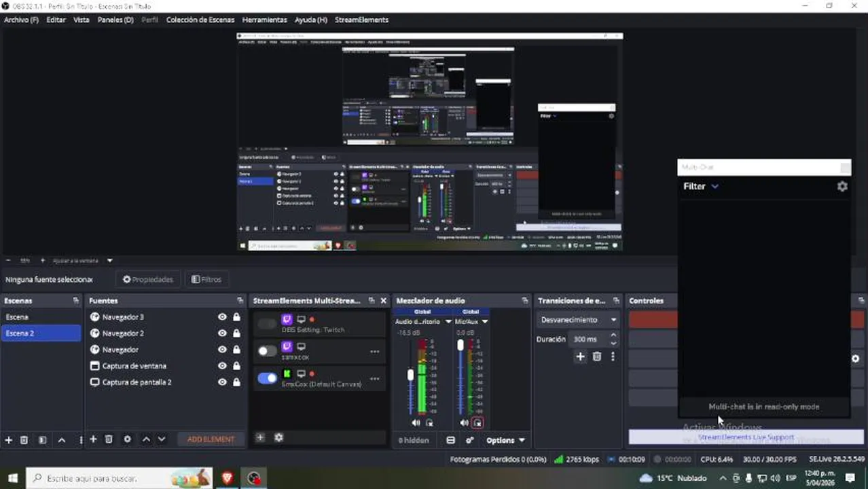Open Colección de Escenas menu
The height and width of the screenshot is (489, 868).
pos(200,20)
